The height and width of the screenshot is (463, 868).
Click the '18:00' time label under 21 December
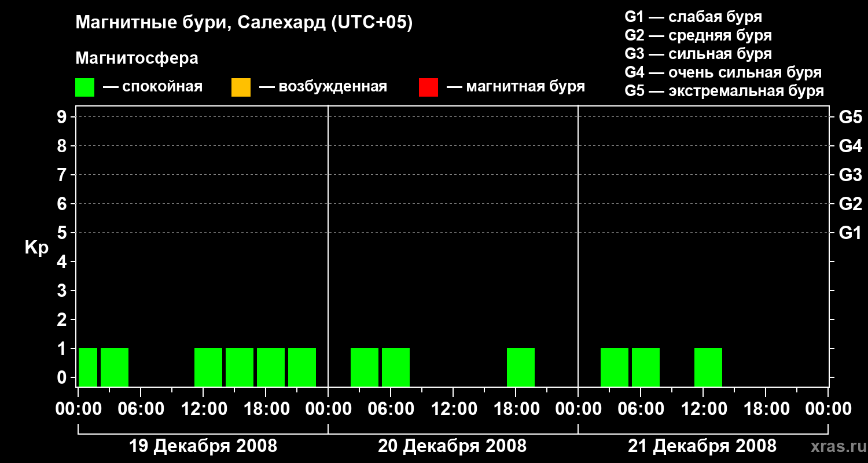[766, 409]
